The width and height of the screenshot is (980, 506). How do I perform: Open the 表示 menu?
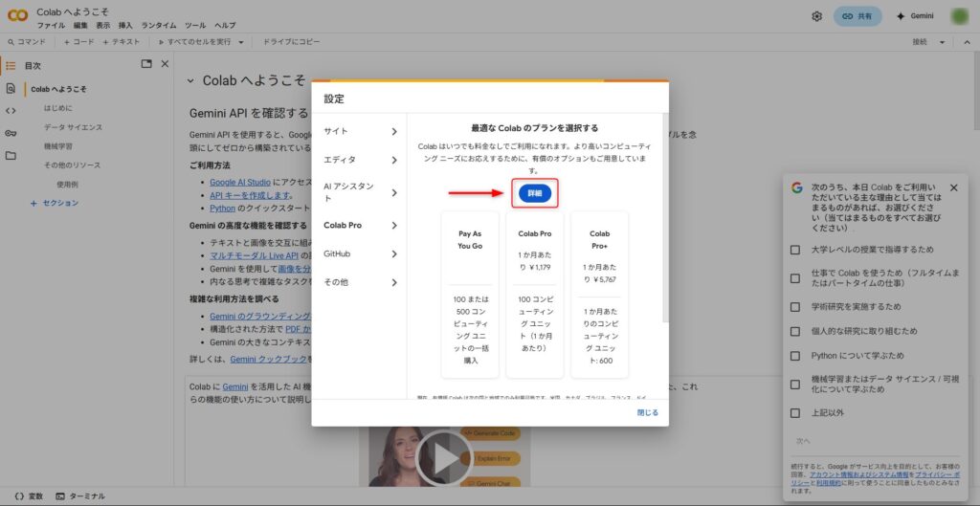click(x=103, y=26)
